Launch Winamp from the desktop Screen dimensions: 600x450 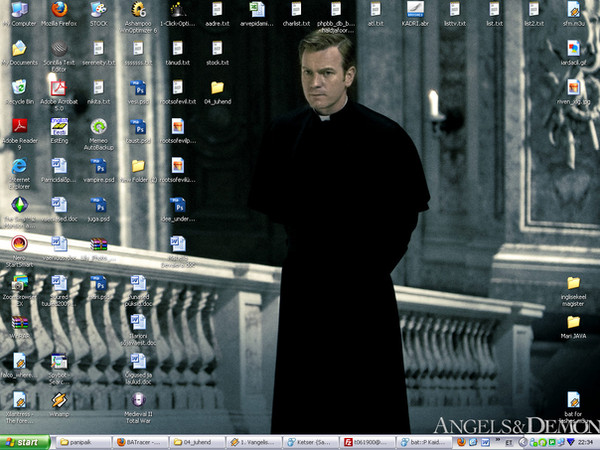59,400
